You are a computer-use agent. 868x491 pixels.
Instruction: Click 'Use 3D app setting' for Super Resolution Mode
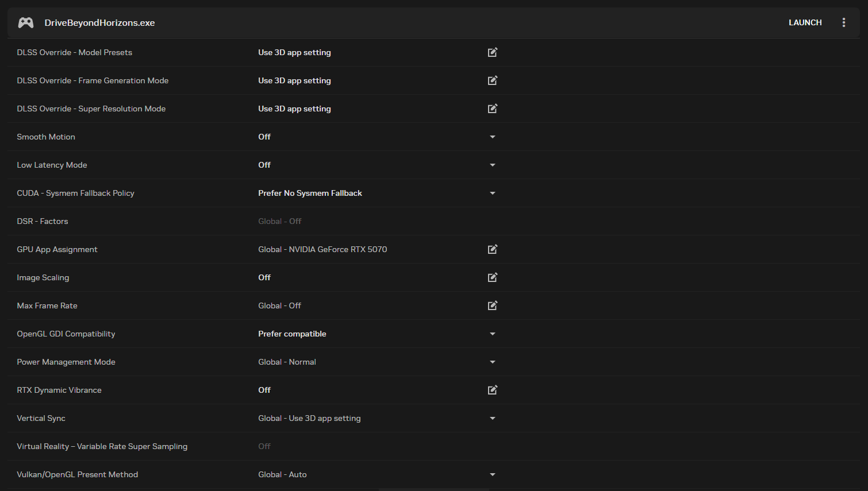click(x=294, y=109)
